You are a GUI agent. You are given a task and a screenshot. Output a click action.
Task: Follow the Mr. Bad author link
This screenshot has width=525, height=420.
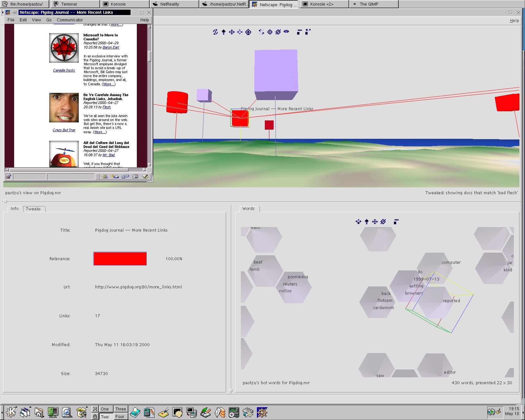click(109, 155)
